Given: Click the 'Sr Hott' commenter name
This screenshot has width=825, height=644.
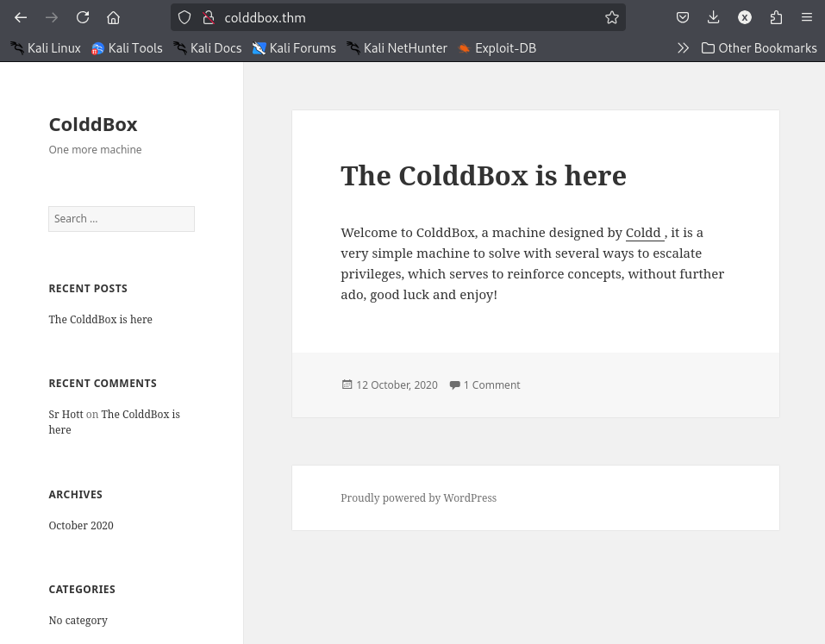Looking at the screenshot, I should click(x=66, y=414).
